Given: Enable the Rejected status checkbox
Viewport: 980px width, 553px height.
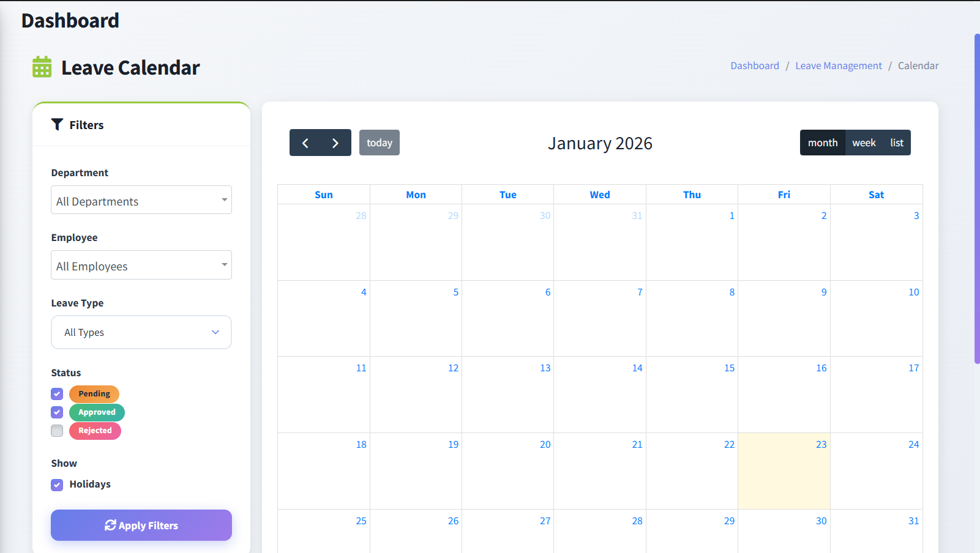Looking at the screenshot, I should coord(57,431).
